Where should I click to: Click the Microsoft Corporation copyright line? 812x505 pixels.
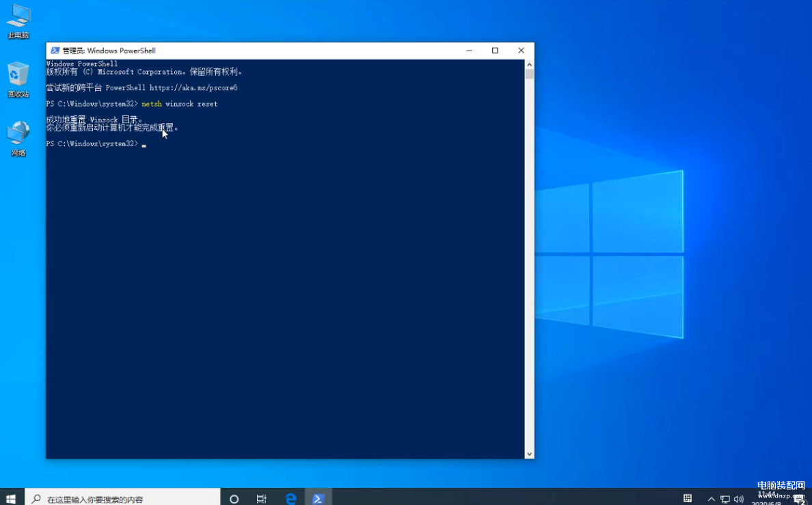(144, 72)
